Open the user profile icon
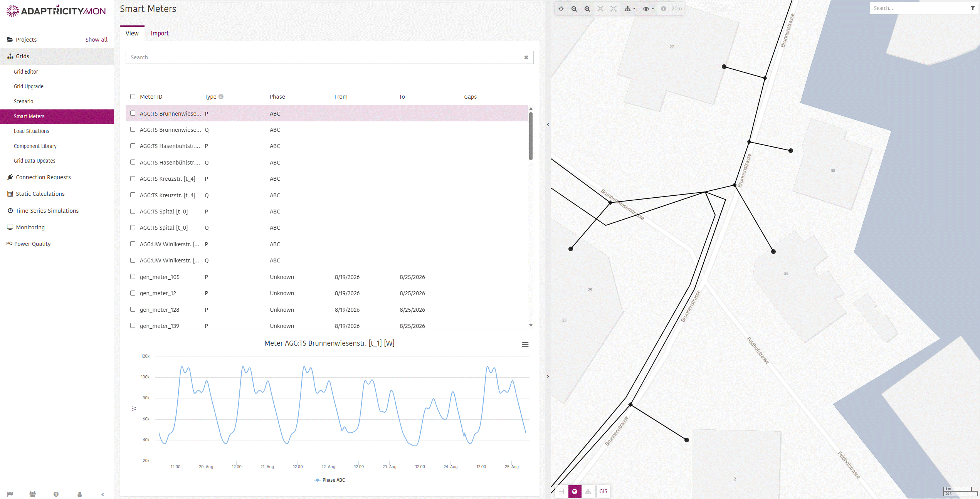Screen dimensions: 980x499 click(x=80, y=494)
